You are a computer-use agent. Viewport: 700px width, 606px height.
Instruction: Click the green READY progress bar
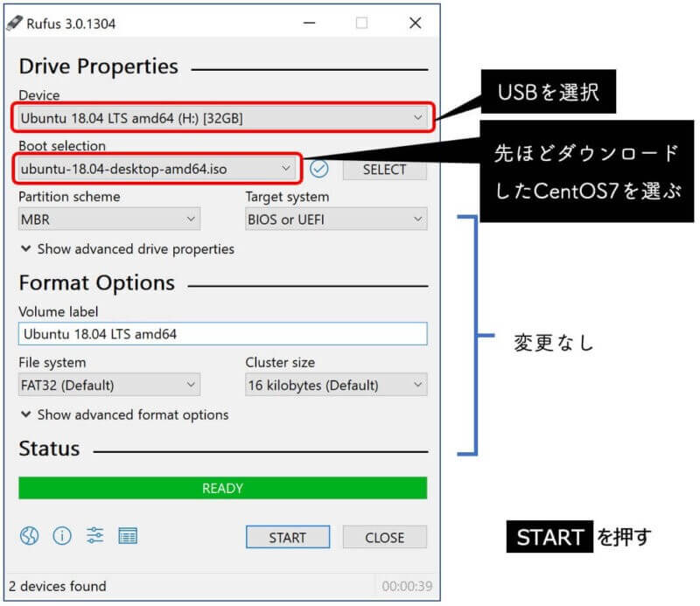coord(222,488)
